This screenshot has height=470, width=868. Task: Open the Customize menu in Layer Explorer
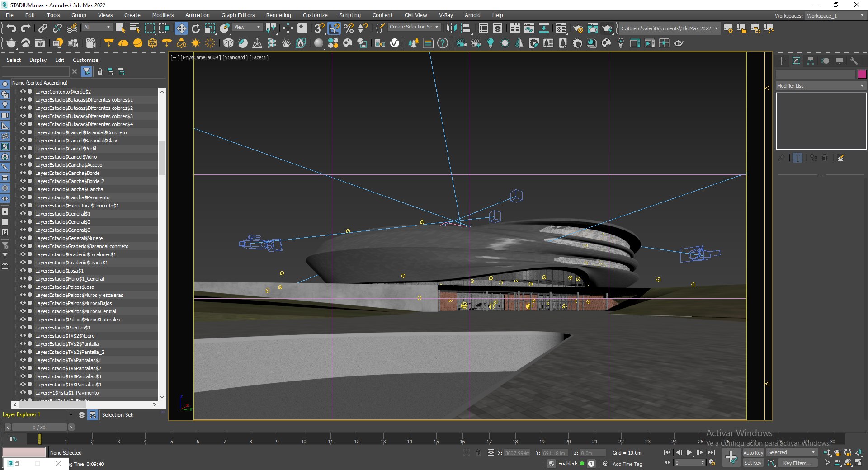pos(85,60)
